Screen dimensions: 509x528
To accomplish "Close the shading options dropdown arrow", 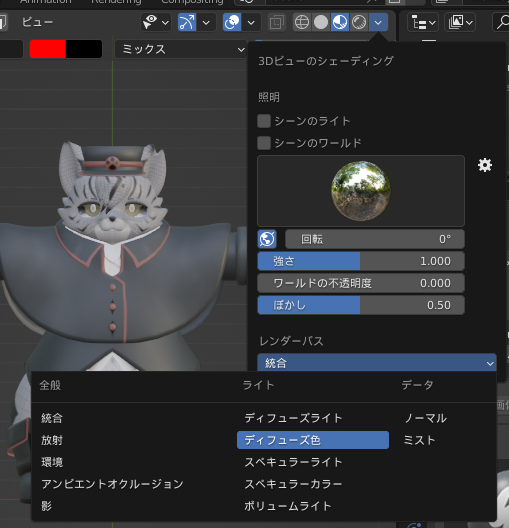I will [378, 22].
